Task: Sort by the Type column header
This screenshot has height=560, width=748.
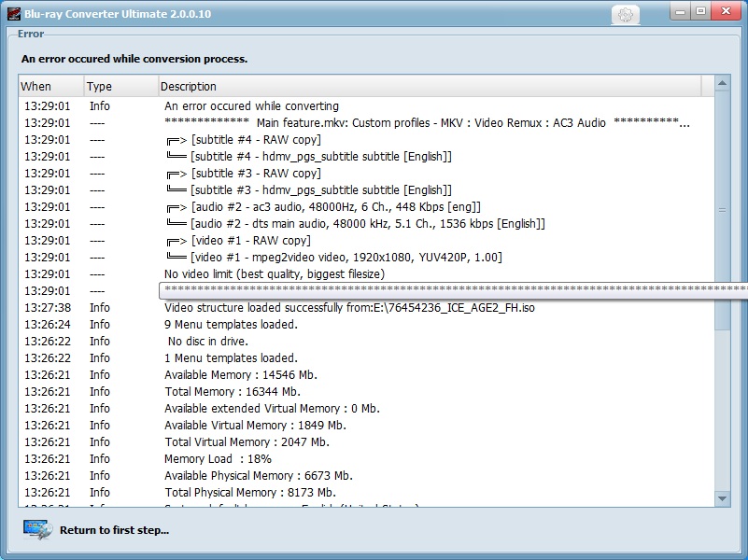Action: (121, 86)
